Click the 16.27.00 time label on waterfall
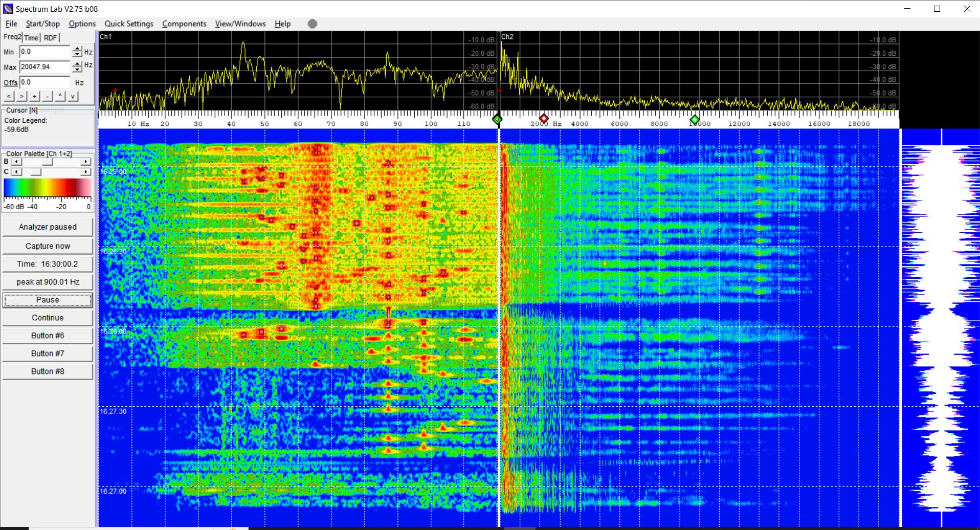The image size is (980, 530). (x=113, y=491)
